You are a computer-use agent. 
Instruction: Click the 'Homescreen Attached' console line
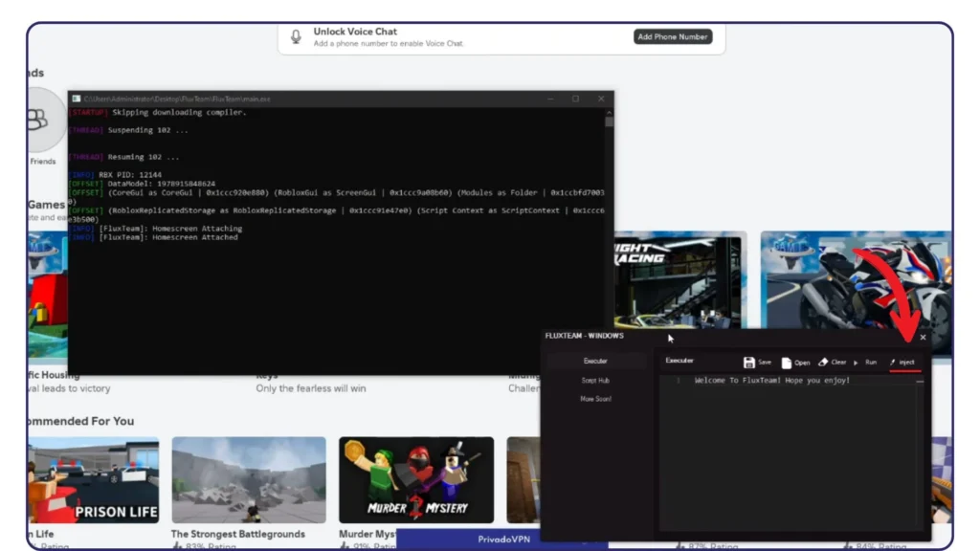154,237
